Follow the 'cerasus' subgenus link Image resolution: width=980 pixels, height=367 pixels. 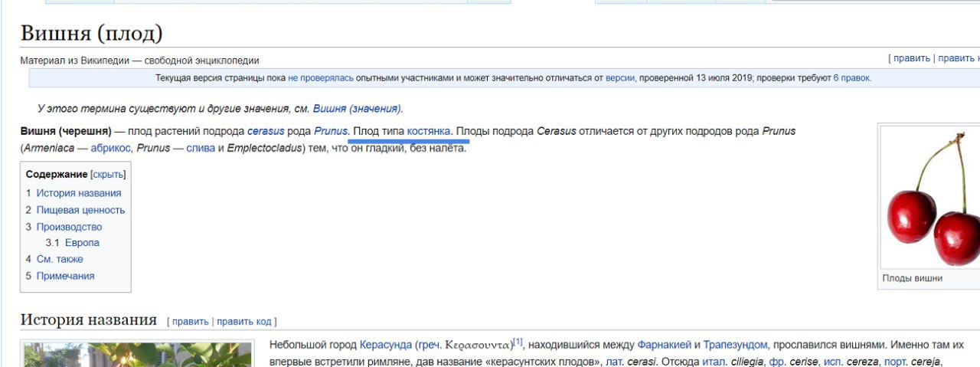pyautogui.click(x=266, y=131)
